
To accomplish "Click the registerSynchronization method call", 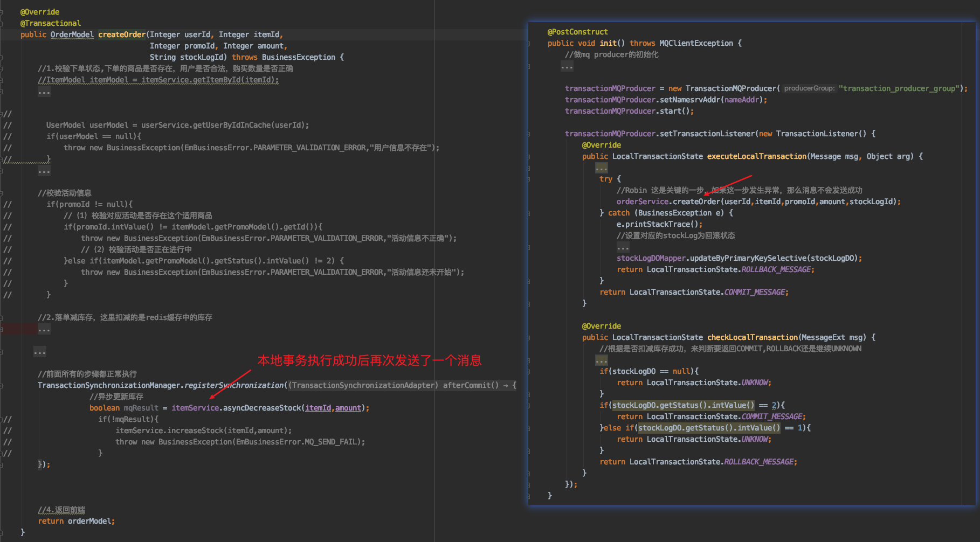I will tap(234, 385).
